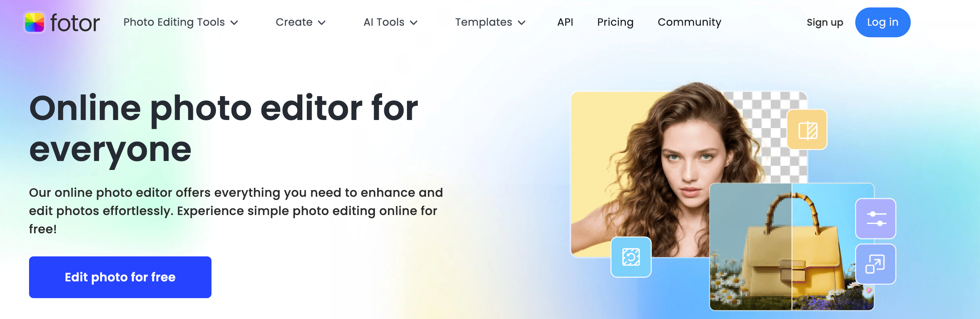This screenshot has height=319, width=980.
Task: Click Edit photo for free button
Action: click(x=120, y=277)
